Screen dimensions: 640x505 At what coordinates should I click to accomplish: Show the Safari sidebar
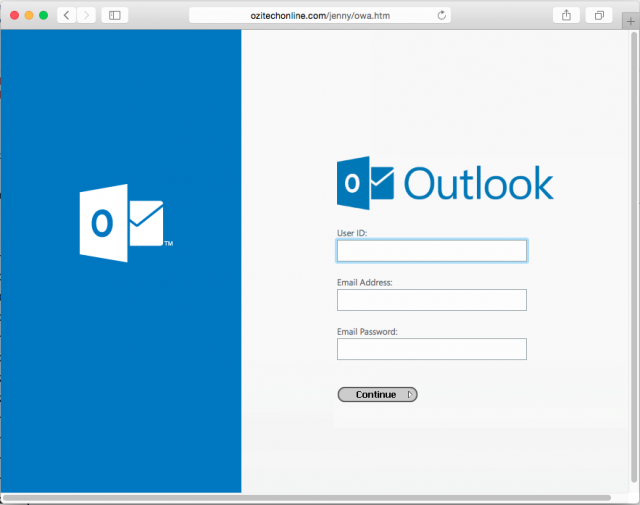click(x=115, y=16)
